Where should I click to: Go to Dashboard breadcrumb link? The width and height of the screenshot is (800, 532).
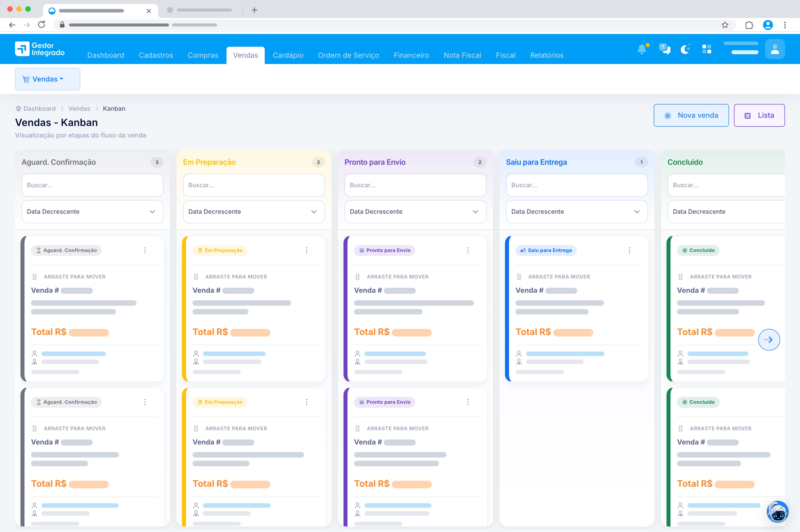click(x=39, y=108)
